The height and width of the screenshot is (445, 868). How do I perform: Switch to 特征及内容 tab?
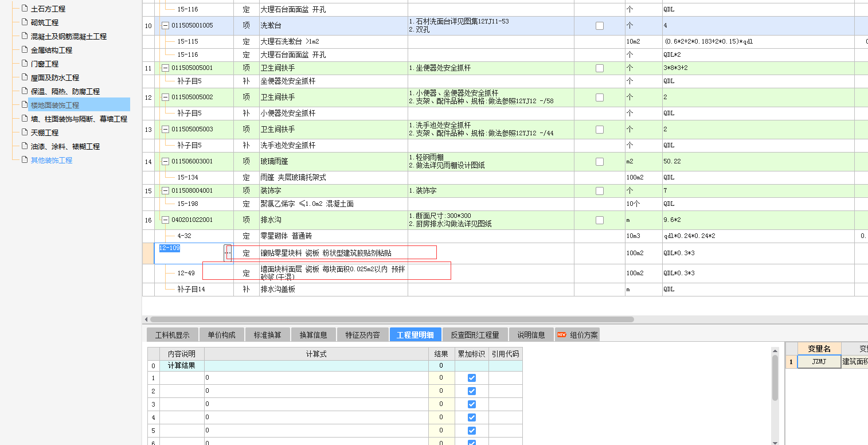coord(362,335)
